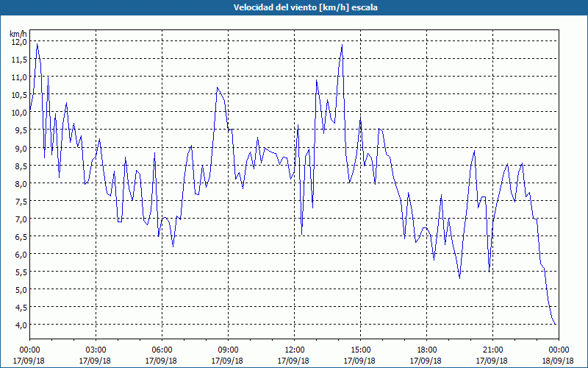Select the "8,0" y-axis value
This screenshot has width=588, height=368.
[x=21, y=183]
